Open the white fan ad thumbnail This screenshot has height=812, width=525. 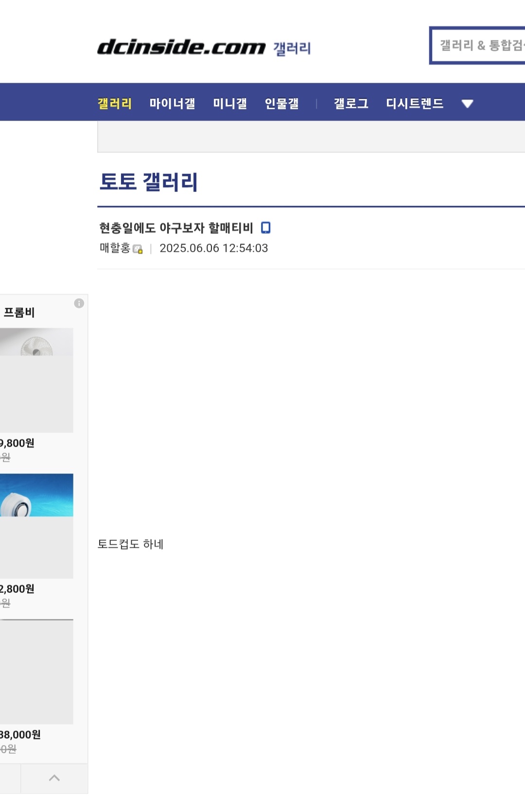tap(36, 380)
